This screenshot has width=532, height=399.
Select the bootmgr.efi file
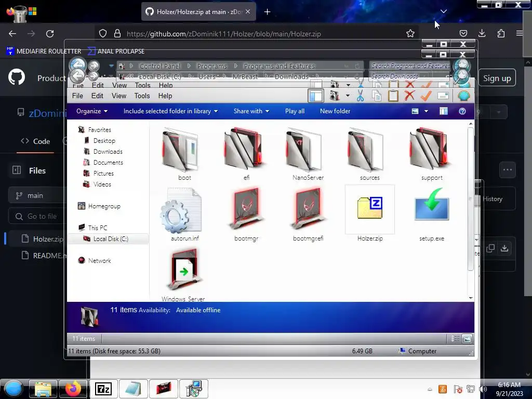click(308, 215)
